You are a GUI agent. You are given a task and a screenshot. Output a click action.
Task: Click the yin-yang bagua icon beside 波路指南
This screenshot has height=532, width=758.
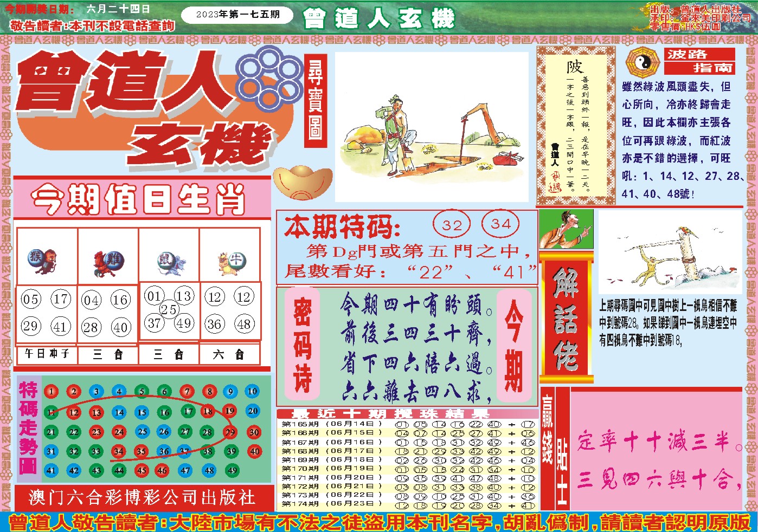(642, 62)
